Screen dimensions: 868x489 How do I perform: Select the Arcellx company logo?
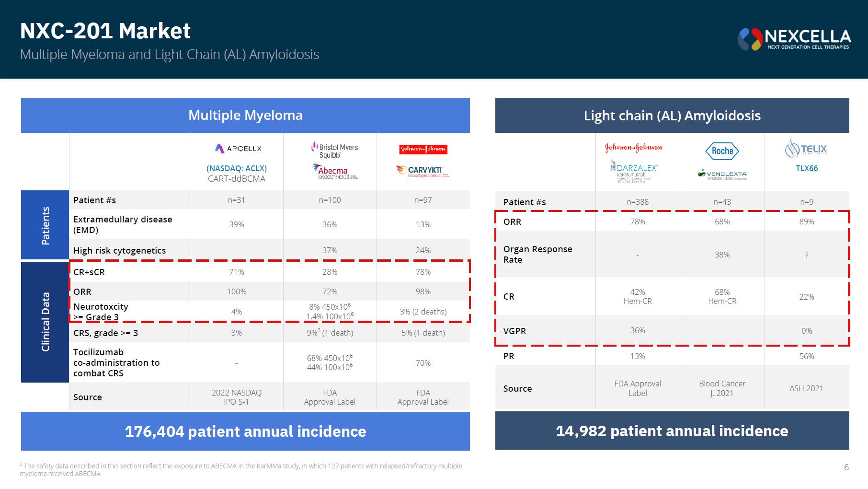[x=238, y=149]
